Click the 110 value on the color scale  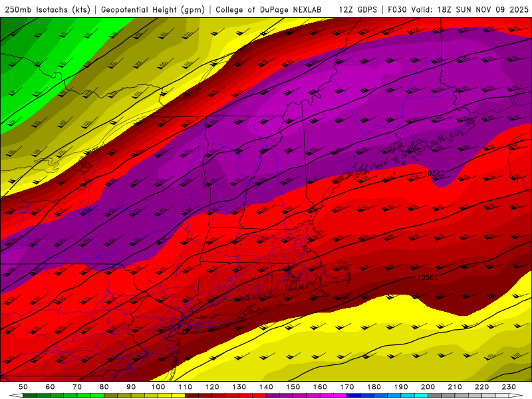pos(185,387)
